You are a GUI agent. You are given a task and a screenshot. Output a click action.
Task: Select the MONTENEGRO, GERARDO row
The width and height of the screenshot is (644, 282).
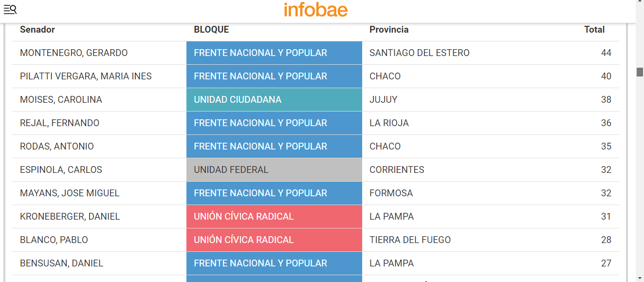pyautogui.click(x=315, y=53)
